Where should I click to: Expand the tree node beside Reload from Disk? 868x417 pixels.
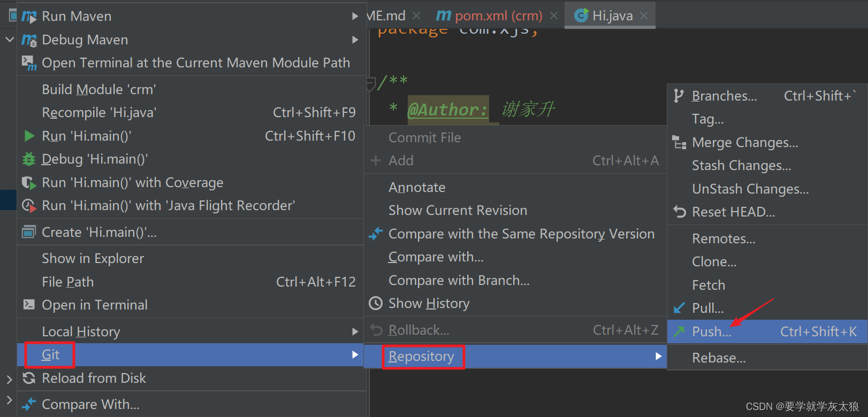click(9, 379)
